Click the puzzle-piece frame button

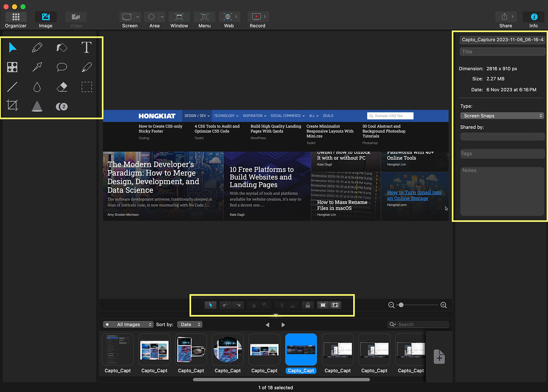[x=335, y=305]
